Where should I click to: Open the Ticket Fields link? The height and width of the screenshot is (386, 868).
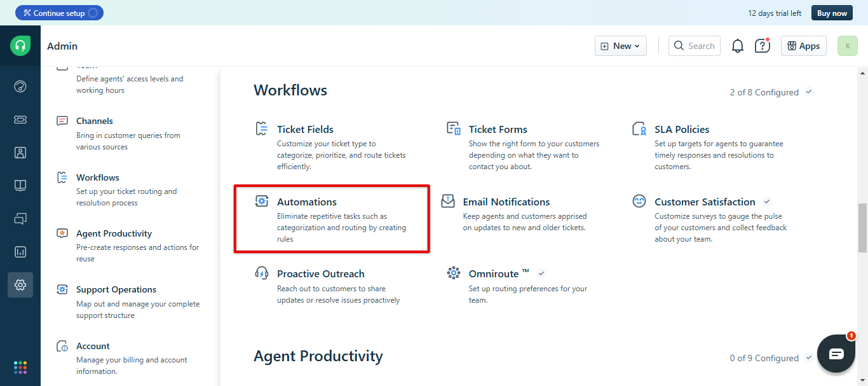[305, 129]
